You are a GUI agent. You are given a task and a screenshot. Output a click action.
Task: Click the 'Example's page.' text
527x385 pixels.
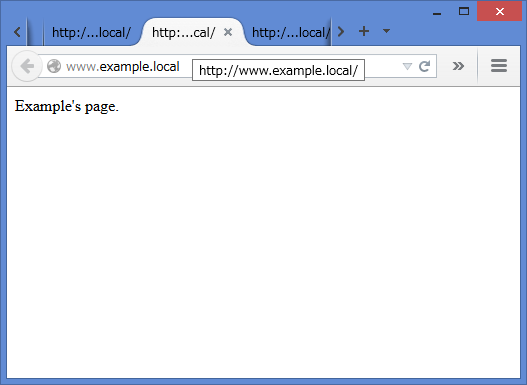[67, 106]
